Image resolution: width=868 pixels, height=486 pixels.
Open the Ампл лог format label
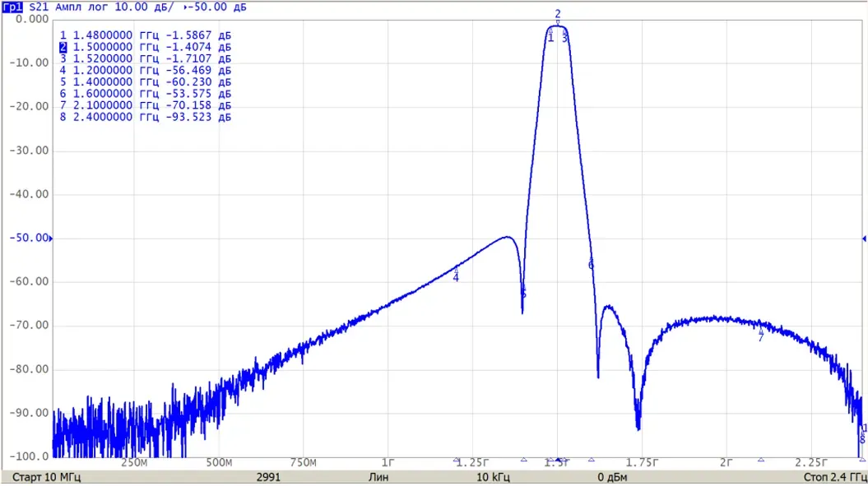82,7
